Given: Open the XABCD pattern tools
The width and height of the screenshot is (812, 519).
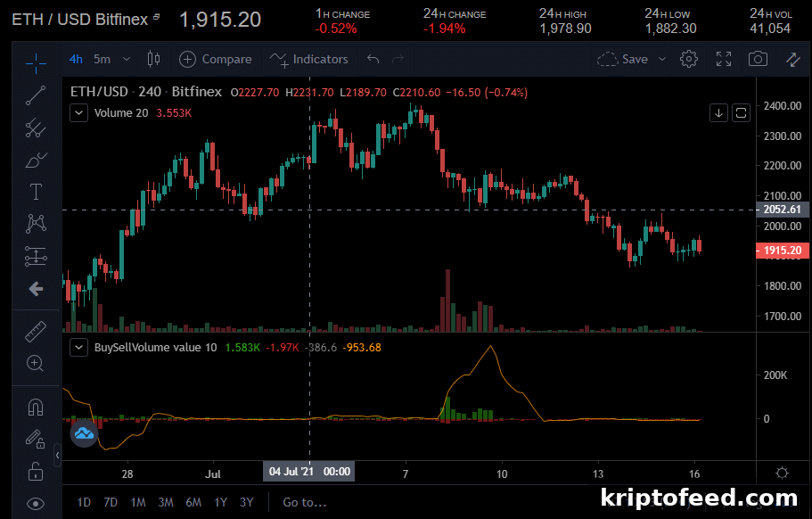Looking at the screenshot, I should [x=36, y=224].
